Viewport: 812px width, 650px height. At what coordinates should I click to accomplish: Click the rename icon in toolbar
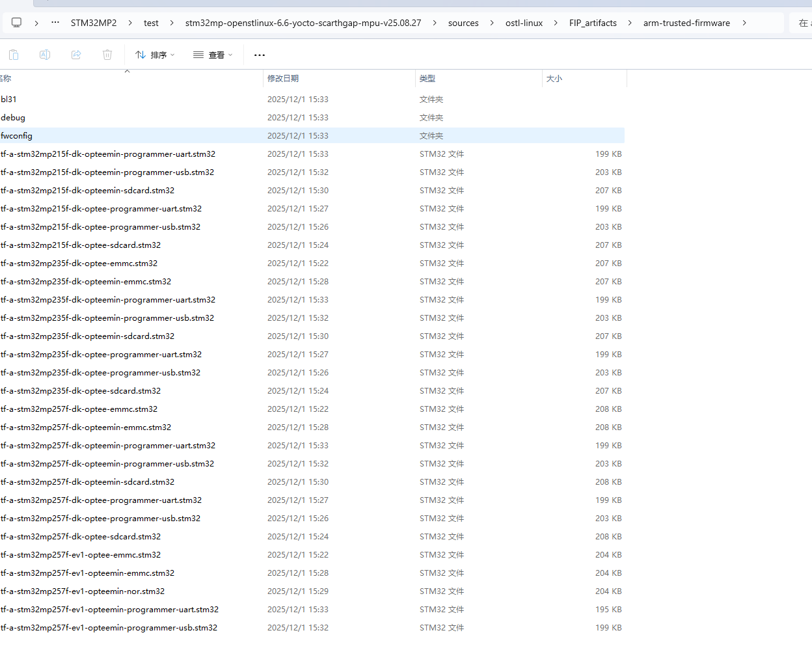(45, 55)
